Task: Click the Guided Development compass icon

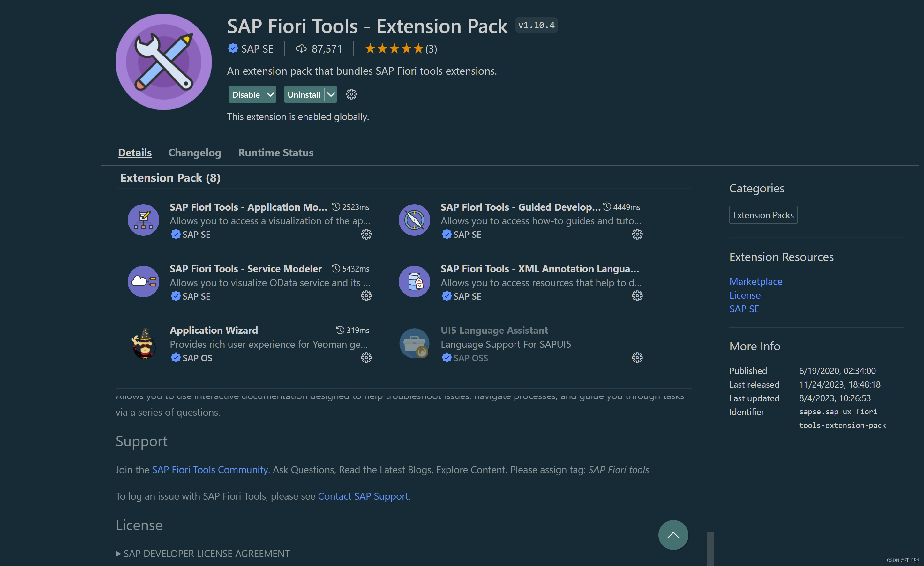Action: click(x=414, y=220)
